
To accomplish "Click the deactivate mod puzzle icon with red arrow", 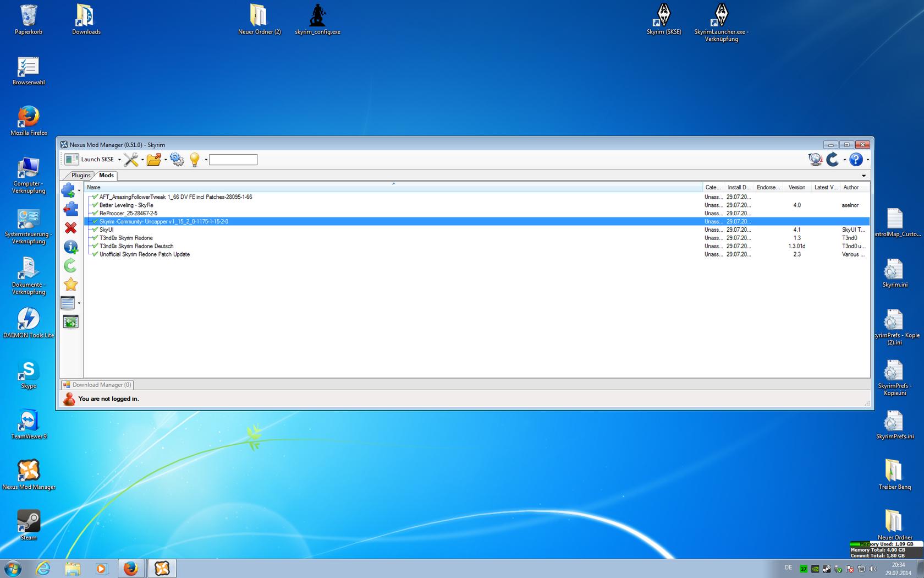I will (x=70, y=209).
